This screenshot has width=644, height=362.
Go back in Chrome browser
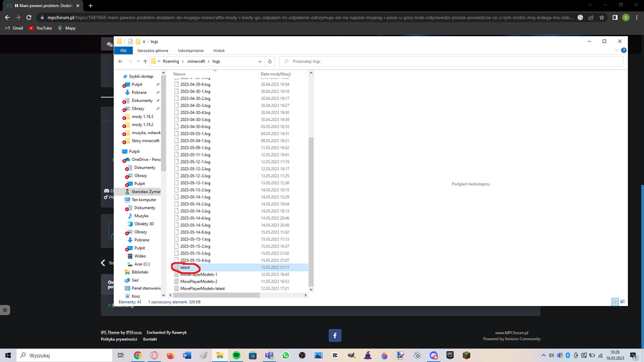7,17
